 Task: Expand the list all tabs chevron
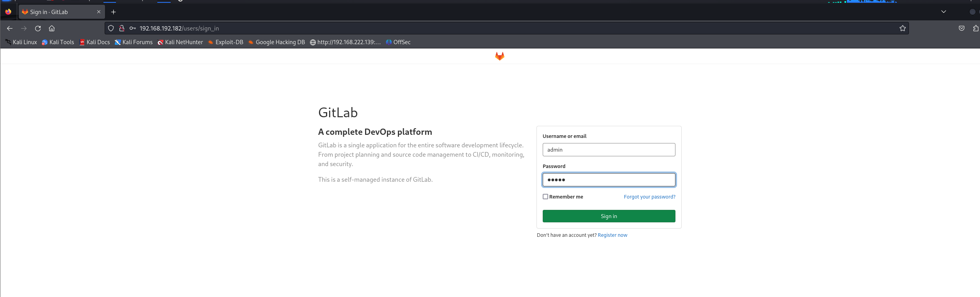coord(944,12)
